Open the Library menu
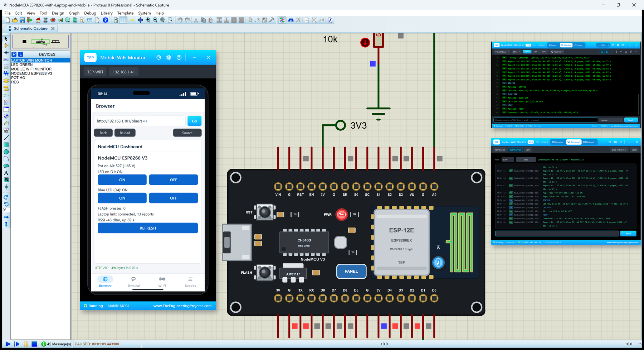Image resolution: width=644 pixels, height=350 pixels. 107,13
